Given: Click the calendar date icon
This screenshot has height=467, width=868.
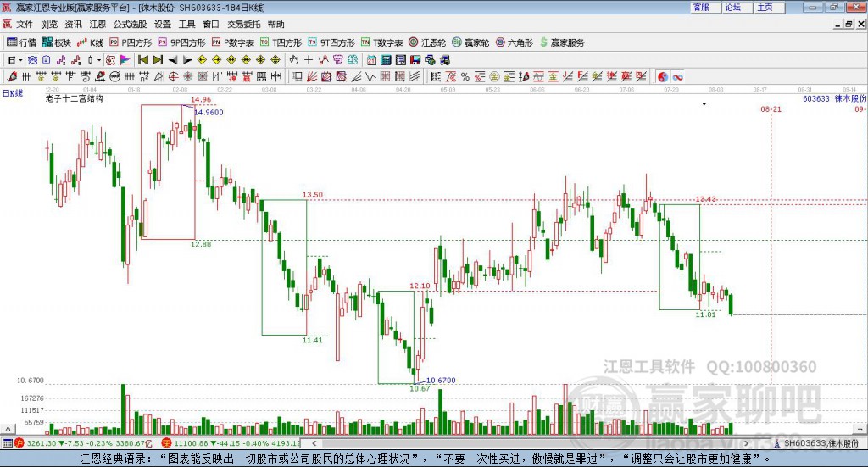Looking at the screenshot, I should [371, 60].
